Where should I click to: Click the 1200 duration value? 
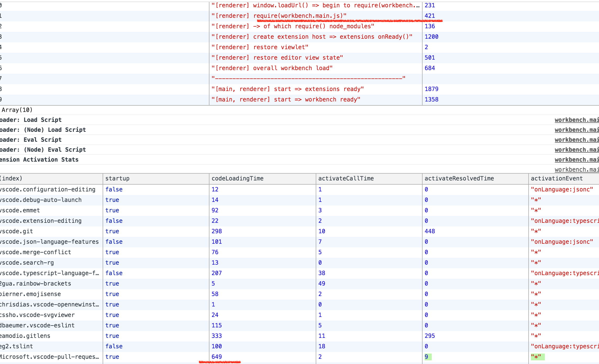431,37
